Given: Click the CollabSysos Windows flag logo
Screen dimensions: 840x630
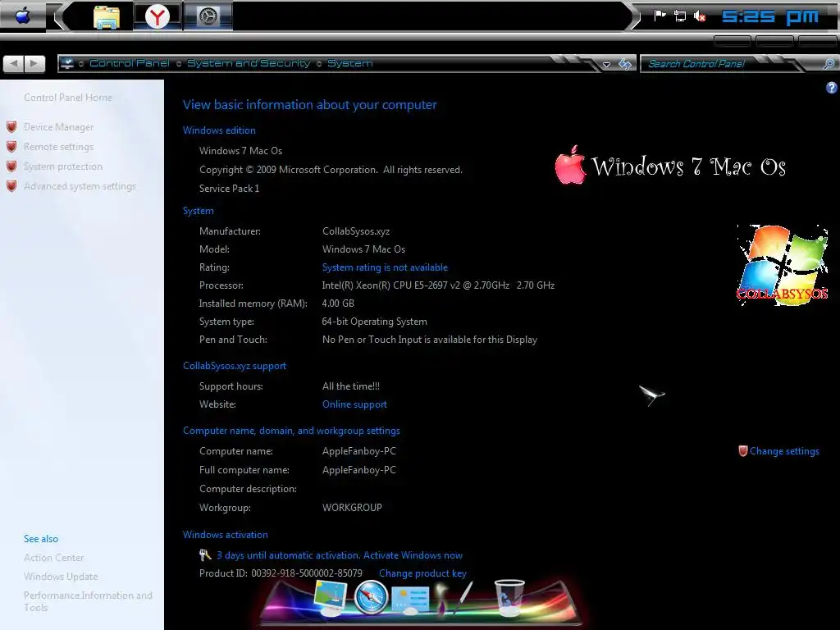Looking at the screenshot, I should [x=783, y=266].
